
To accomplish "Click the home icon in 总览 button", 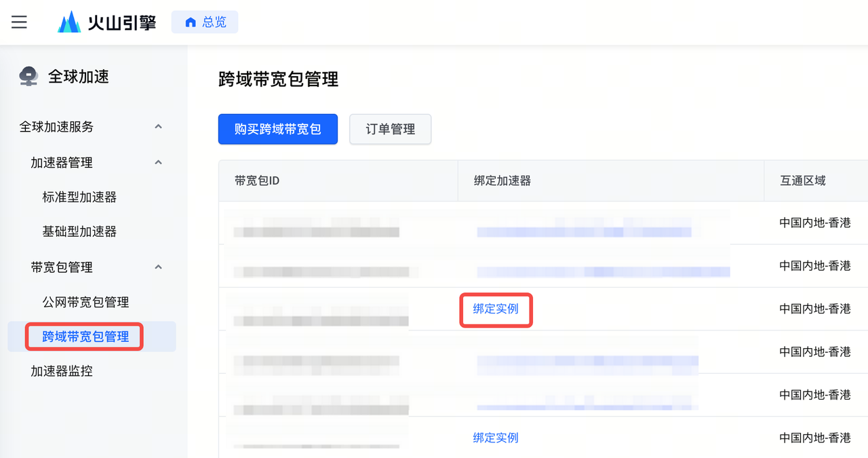I will (191, 22).
